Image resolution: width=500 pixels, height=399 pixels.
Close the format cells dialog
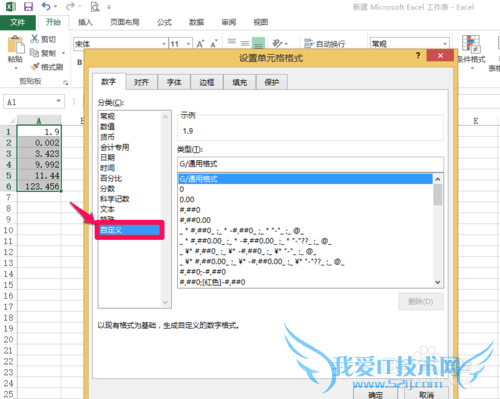point(440,55)
